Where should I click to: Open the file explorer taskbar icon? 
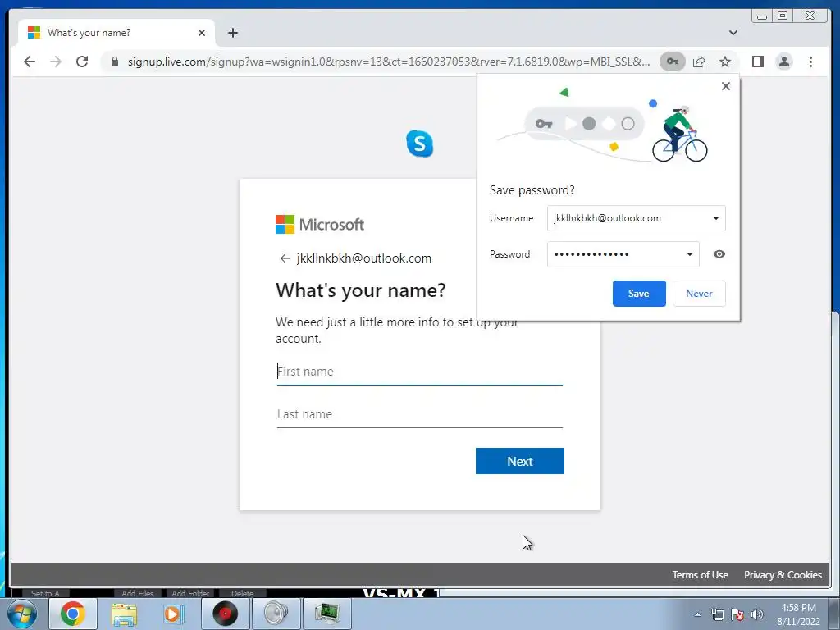124,614
